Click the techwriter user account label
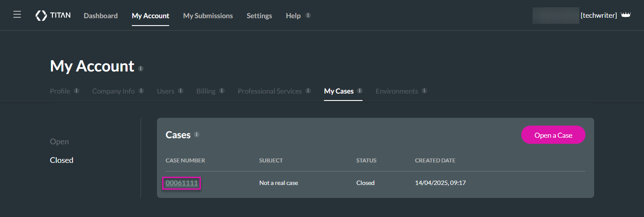 [598, 16]
